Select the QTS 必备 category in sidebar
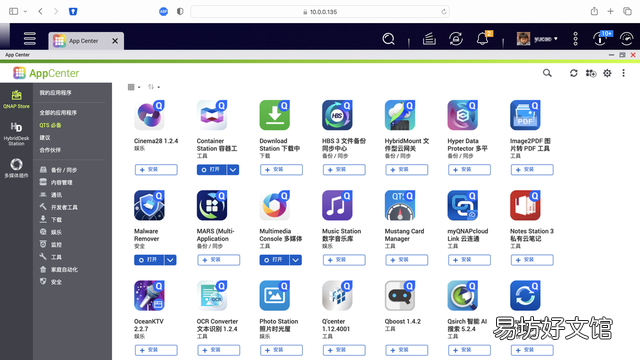Screen dimensions: 640x360 point(50,125)
